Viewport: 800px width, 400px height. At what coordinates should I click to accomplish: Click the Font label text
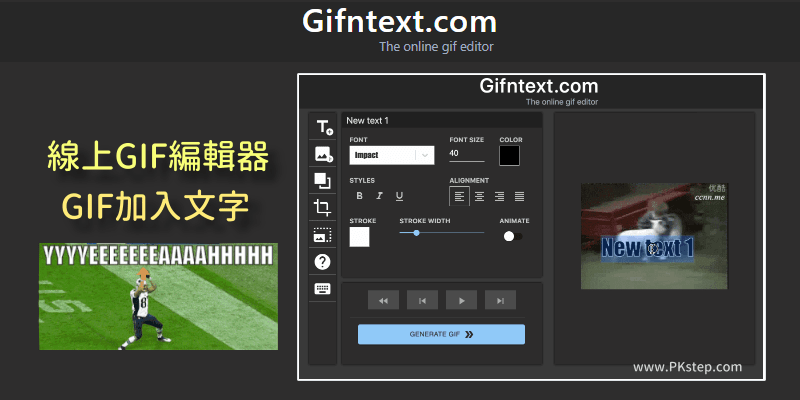click(x=358, y=140)
